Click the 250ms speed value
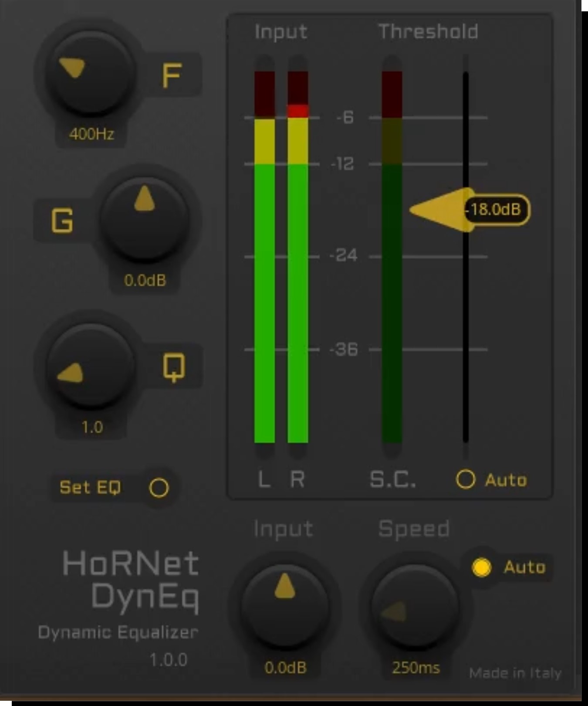 click(416, 667)
